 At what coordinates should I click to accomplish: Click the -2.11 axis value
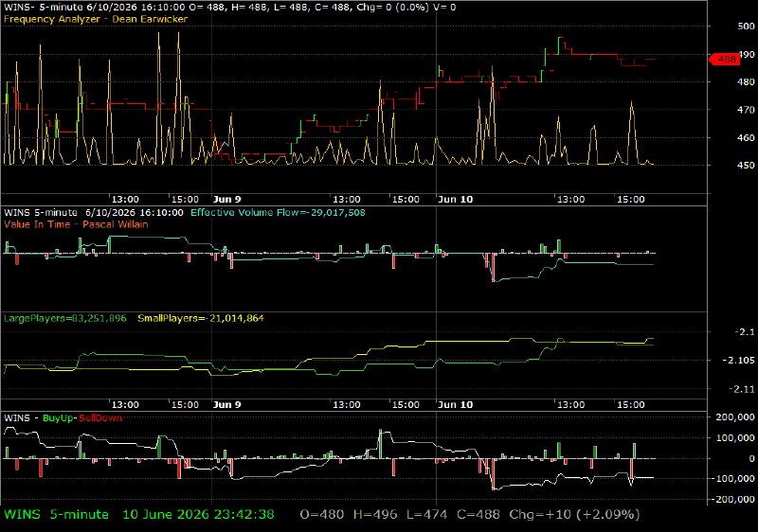[x=743, y=389]
